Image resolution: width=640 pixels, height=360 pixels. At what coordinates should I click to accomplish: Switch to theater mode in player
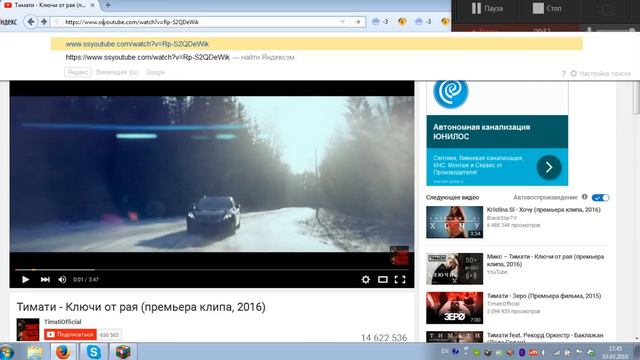(x=383, y=280)
